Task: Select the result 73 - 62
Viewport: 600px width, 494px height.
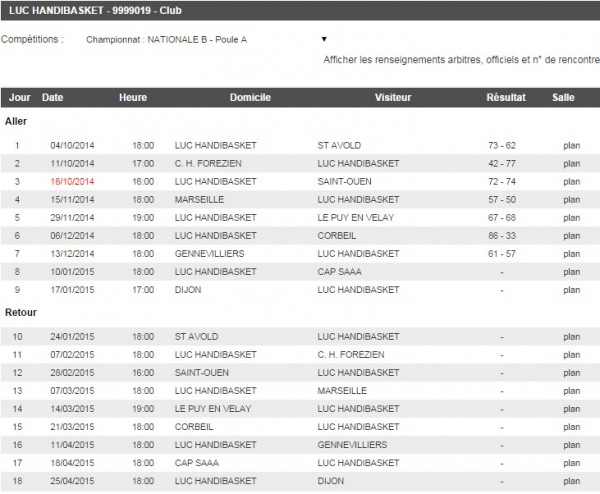Action: [x=502, y=145]
